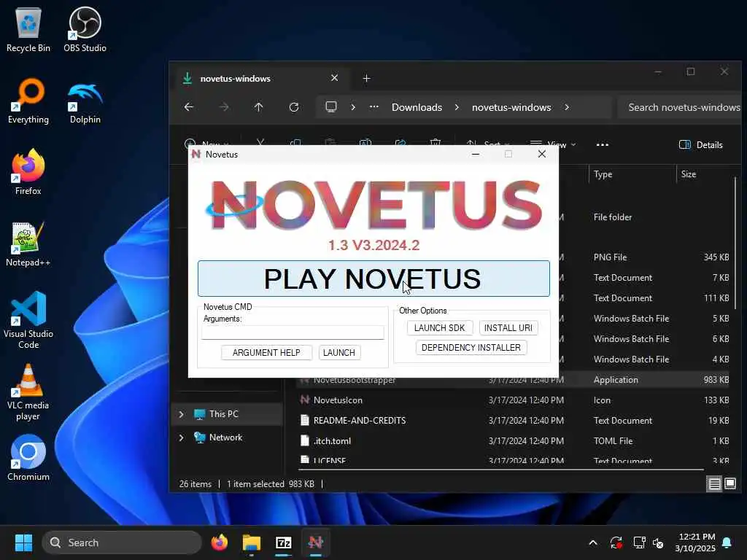Click the LAUNCH SDK button
The width and height of the screenshot is (747, 560).
click(x=439, y=327)
